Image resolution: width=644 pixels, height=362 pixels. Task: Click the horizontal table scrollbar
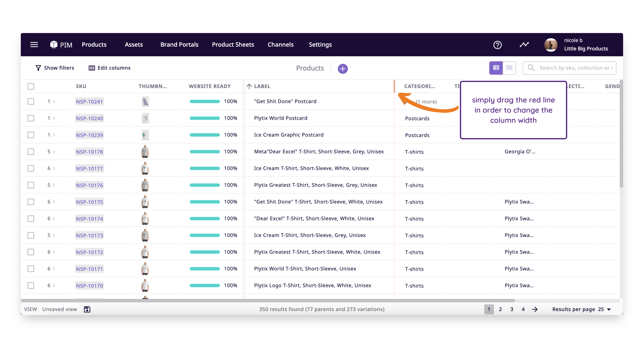coord(268,301)
